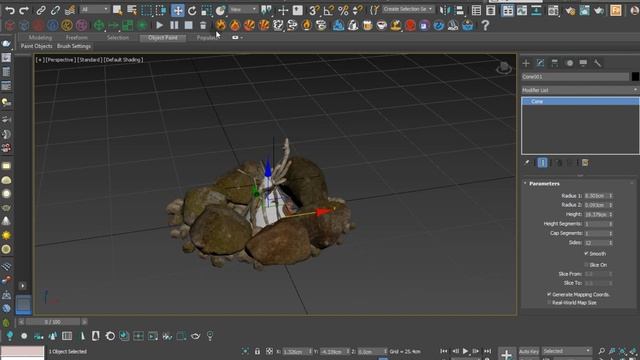Activate the Select and Scale tool
640x360 pixels.
(207, 10)
